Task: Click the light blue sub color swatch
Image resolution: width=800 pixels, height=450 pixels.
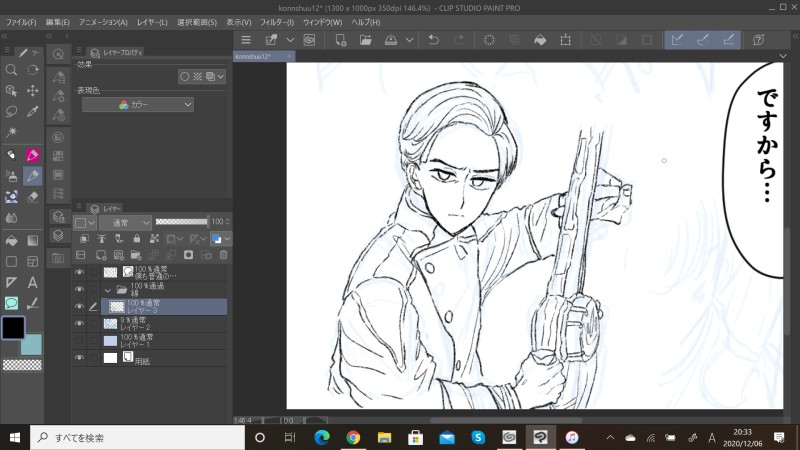Action: tap(32, 345)
